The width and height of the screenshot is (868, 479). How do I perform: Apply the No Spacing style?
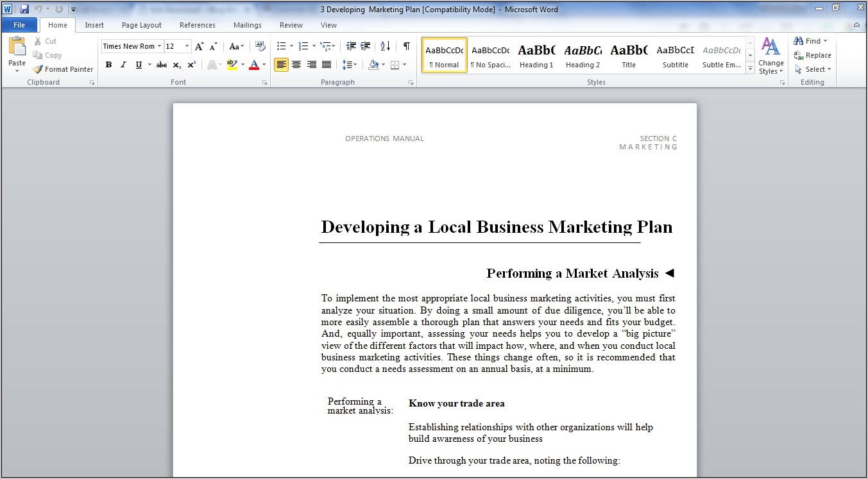coord(490,55)
